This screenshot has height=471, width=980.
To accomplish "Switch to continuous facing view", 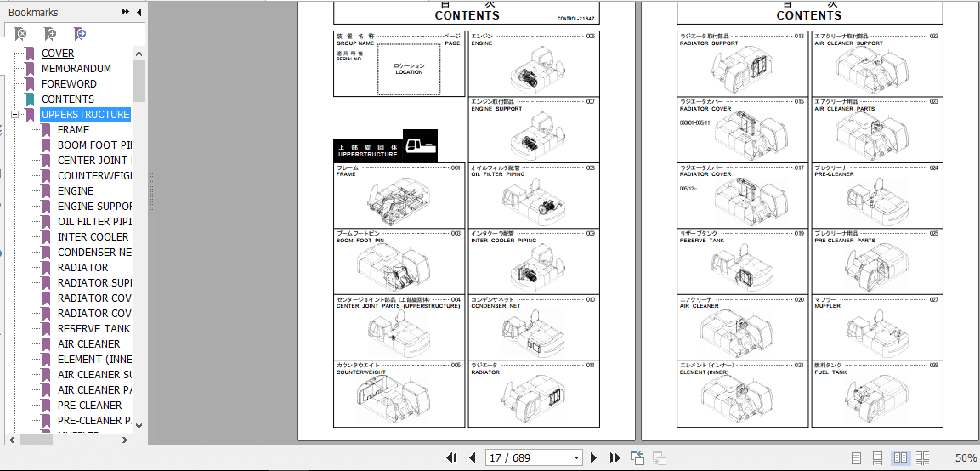I will point(924,458).
